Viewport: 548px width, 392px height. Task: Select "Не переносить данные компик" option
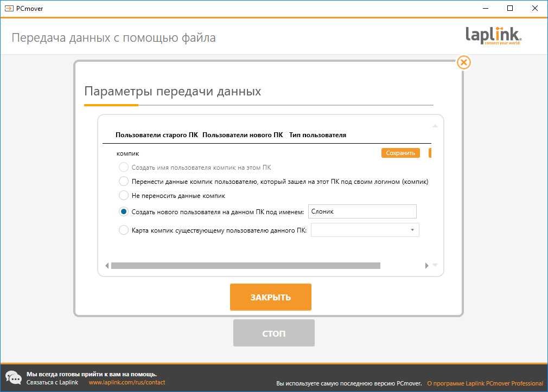tap(124, 195)
